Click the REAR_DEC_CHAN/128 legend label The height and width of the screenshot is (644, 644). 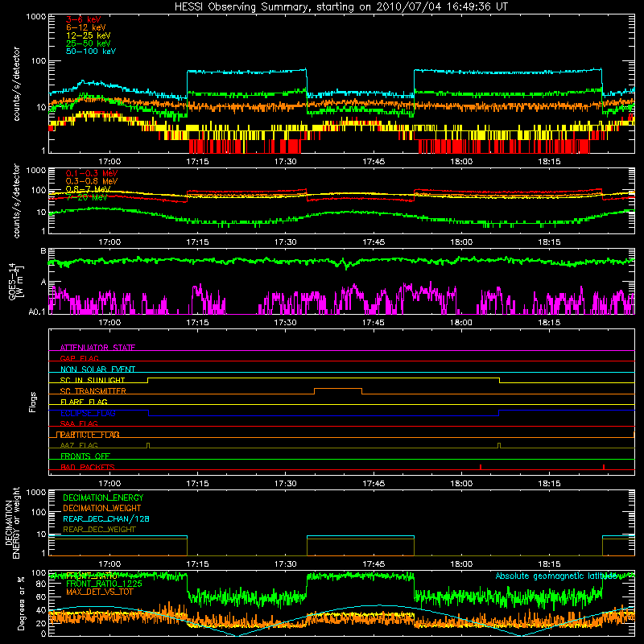coord(106,518)
